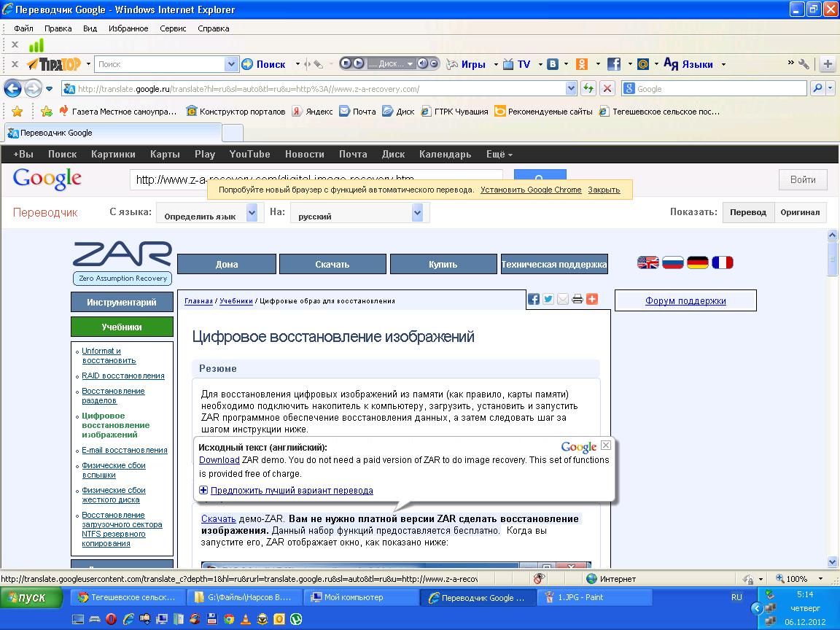This screenshot has height=630, width=840.
Task: Expand the Google 'Ещё' menu
Action: [499, 155]
